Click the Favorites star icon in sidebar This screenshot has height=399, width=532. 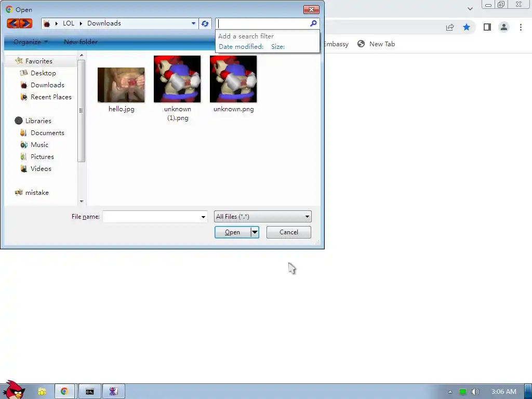[x=19, y=61]
